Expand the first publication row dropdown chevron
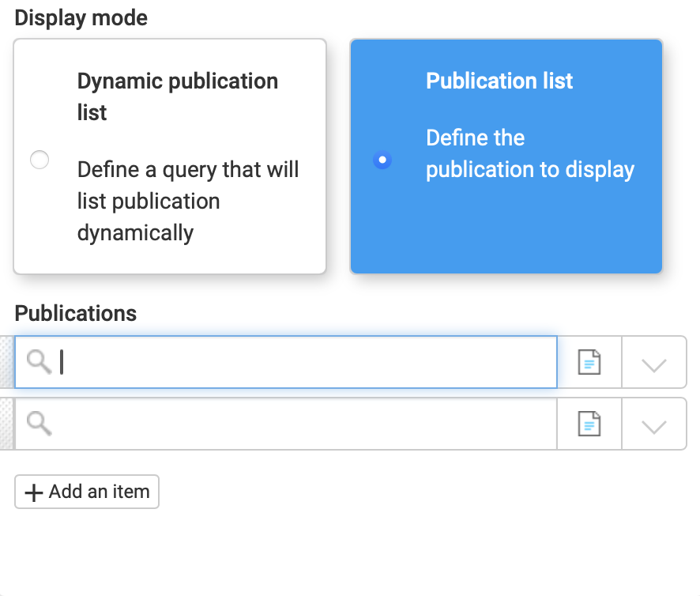Image resolution: width=700 pixels, height=596 pixels. click(654, 364)
